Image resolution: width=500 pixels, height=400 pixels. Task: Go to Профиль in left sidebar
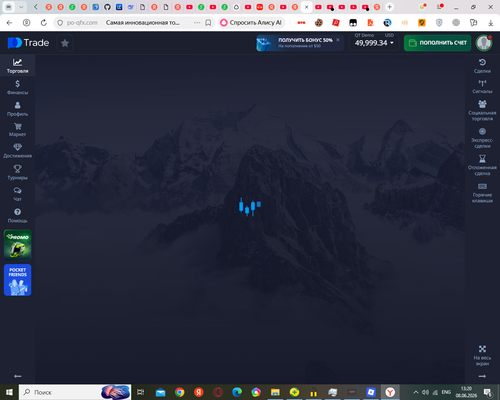coord(17,109)
